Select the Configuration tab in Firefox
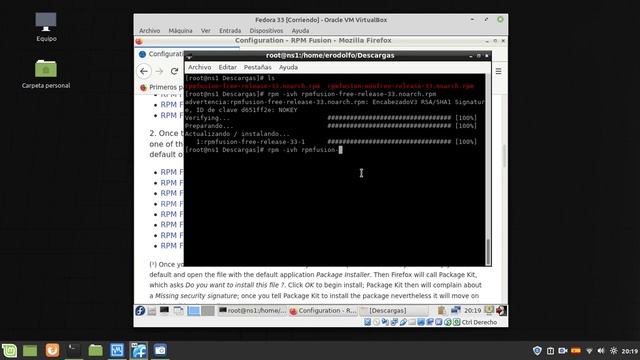This screenshot has height=360, width=640. coord(161,54)
